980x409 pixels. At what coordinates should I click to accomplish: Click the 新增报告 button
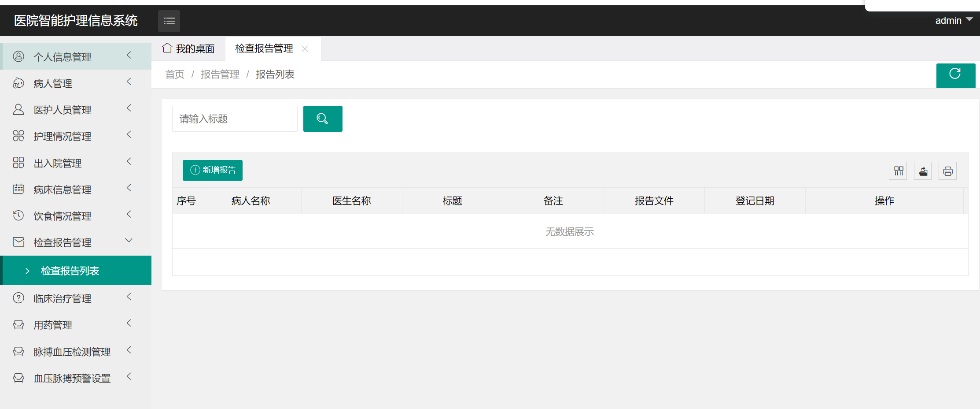coord(213,170)
